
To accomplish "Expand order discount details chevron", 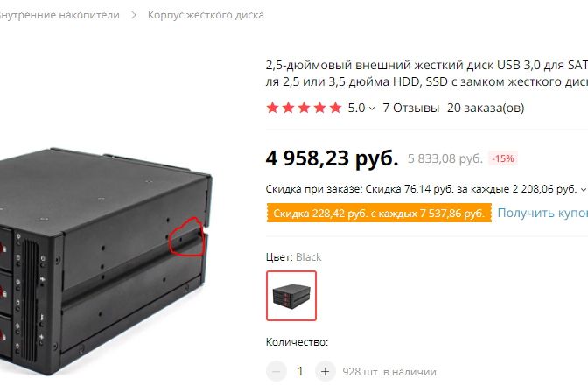I will 583,189.
